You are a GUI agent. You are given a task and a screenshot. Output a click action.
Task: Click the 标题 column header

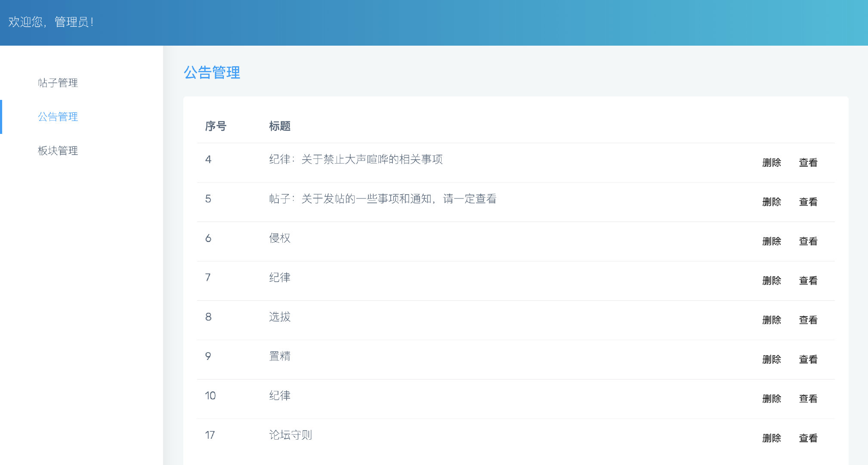pos(280,126)
